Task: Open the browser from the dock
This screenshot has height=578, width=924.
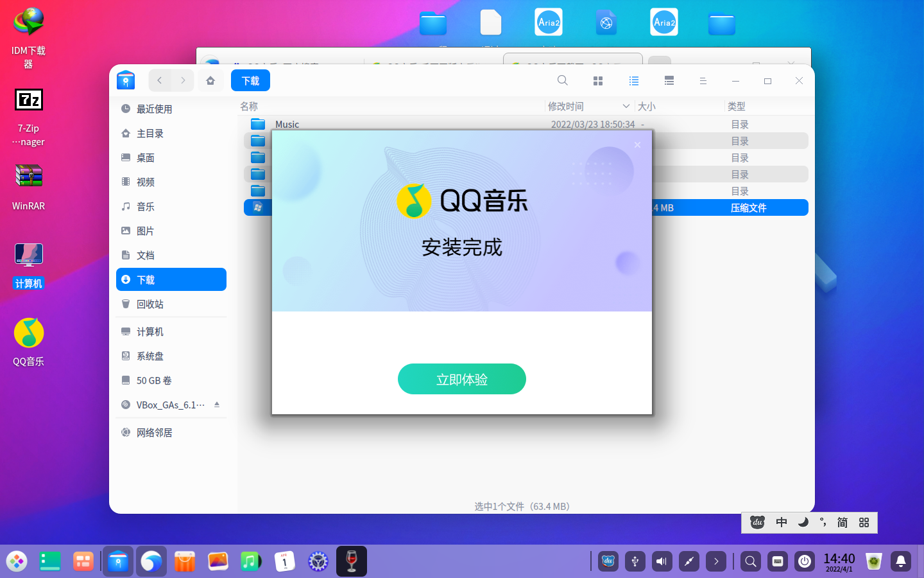Action: 151,561
